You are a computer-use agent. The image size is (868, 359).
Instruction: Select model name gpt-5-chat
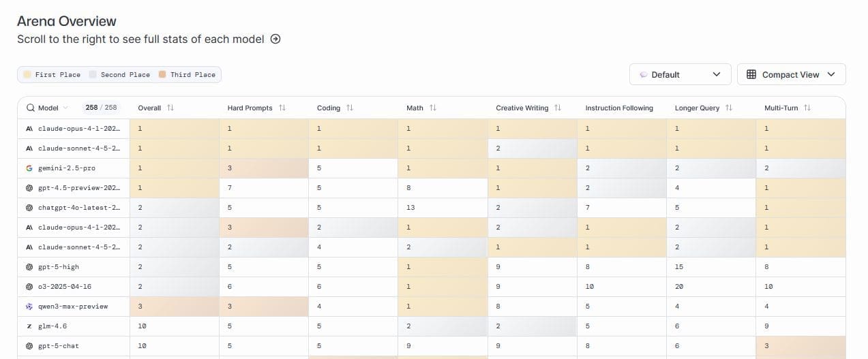(x=59, y=345)
